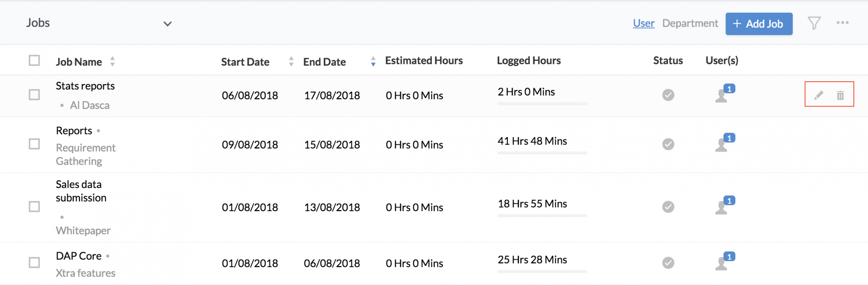The height and width of the screenshot is (285, 868).
Task: Open the three-dot more options menu
Action: [842, 23]
